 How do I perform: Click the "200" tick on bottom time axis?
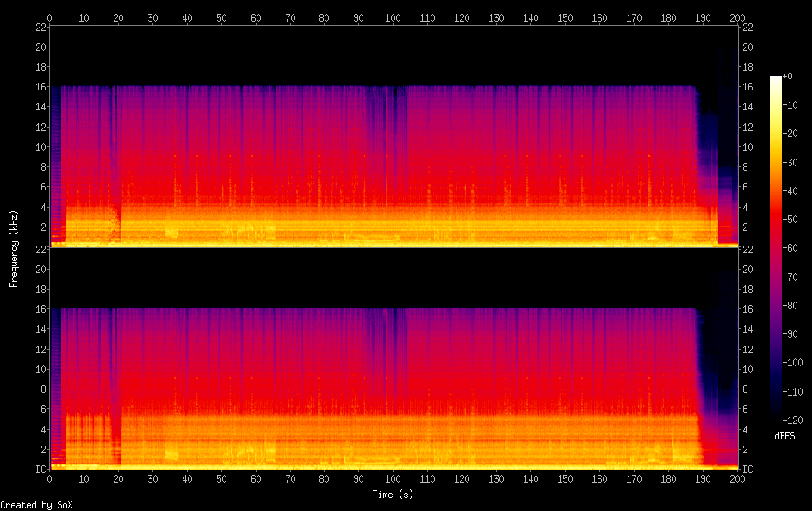(x=737, y=479)
